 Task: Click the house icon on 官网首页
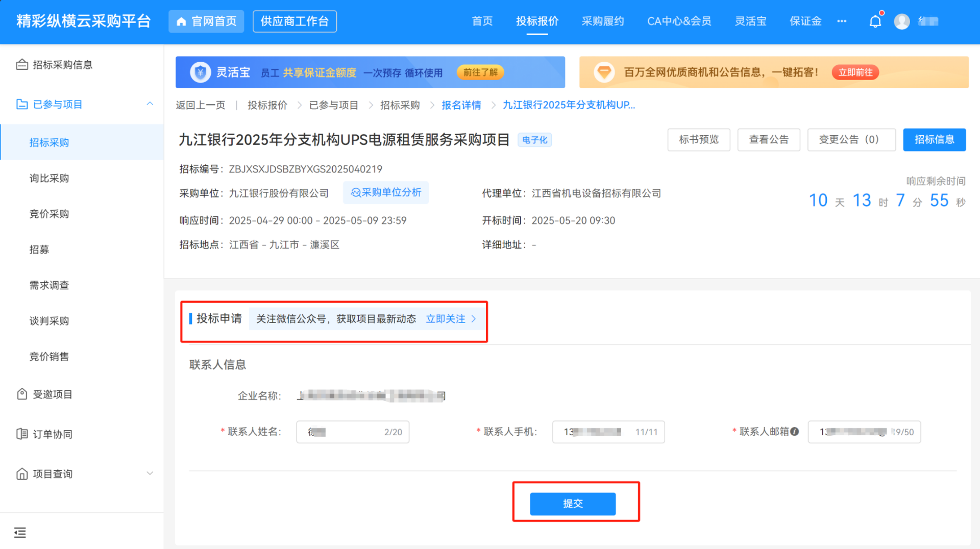click(x=181, y=21)
